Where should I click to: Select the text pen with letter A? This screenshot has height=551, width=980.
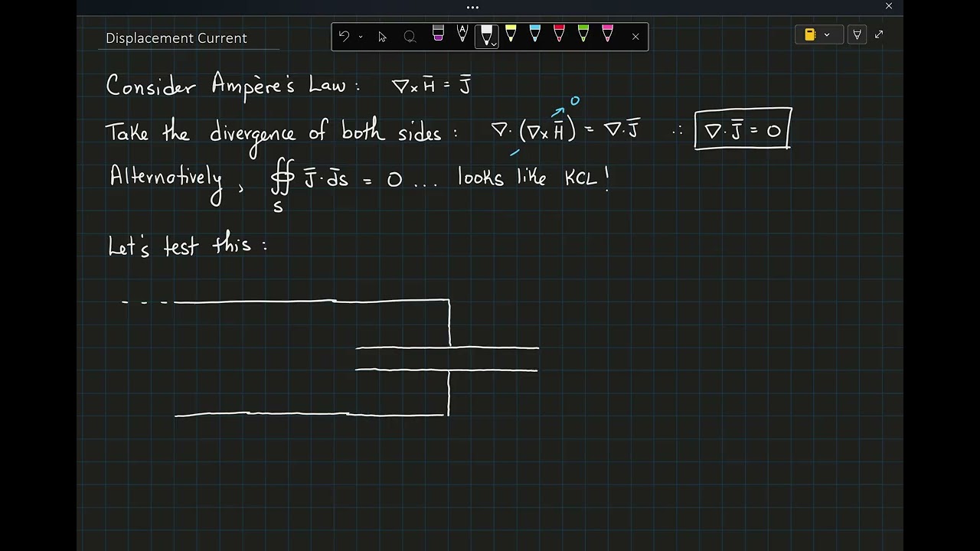(462, 34)
